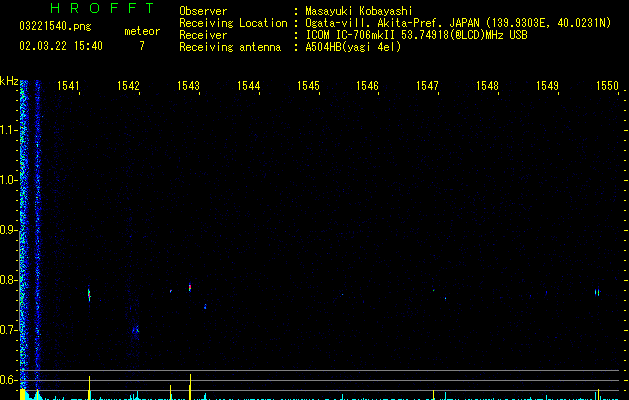Click the 0.6 frequency axis label

pos(8,380)
